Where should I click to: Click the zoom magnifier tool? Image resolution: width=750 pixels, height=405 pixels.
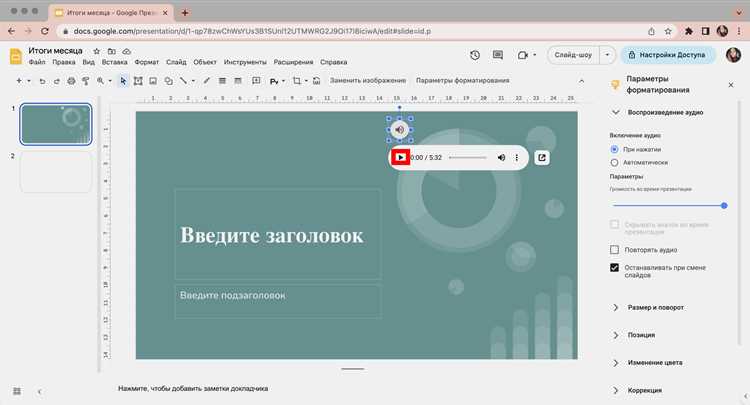pos(100,81)
